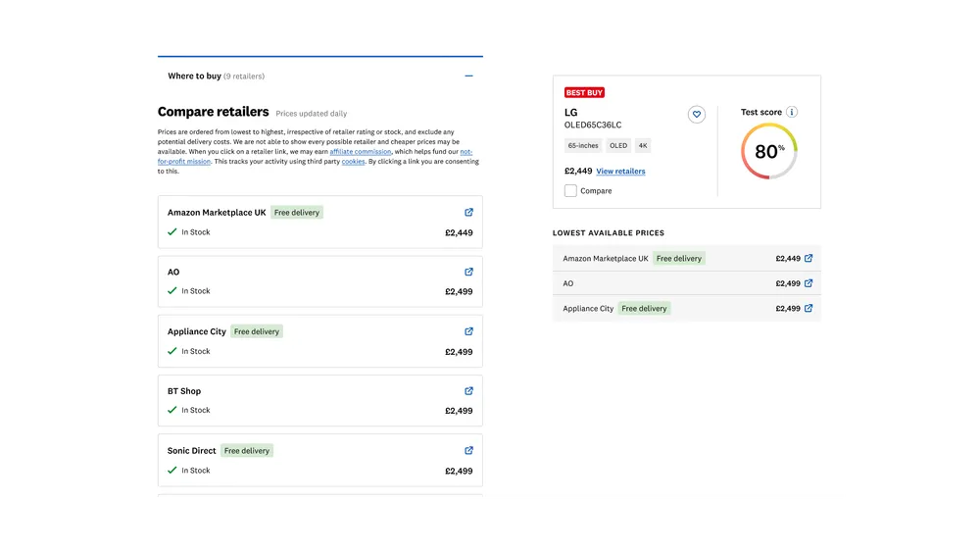Viewport: 980px width, 552px height.
Task: Open Sonic Direct external link icon
Action: (x=468, y=450)
